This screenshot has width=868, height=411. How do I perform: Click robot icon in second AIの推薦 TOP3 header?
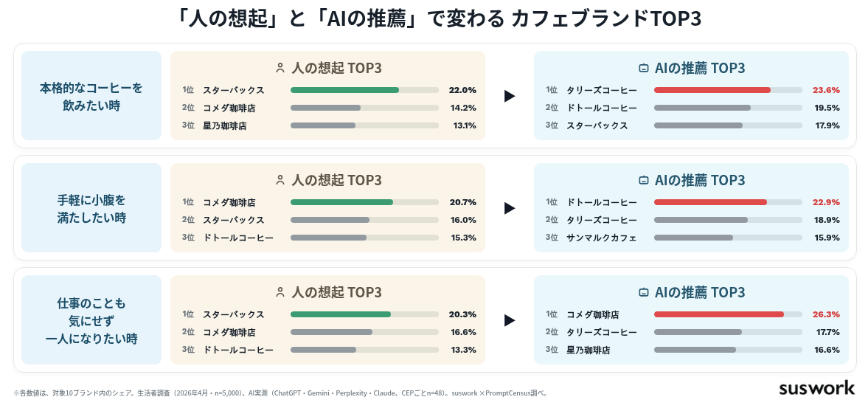point(643,180)
